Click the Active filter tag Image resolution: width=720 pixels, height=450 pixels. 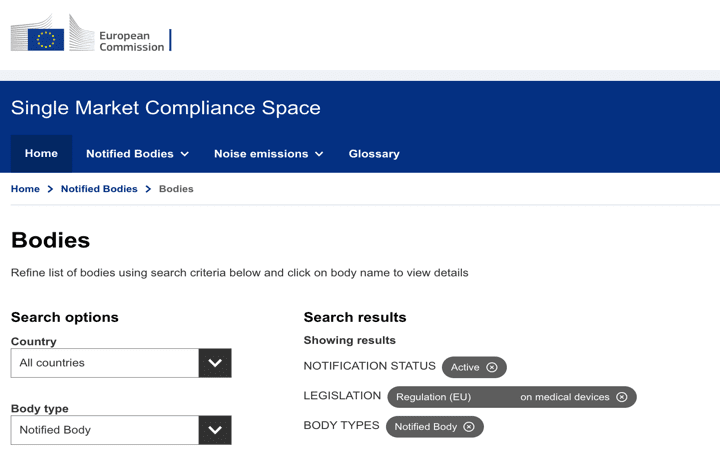click(474, 367)
